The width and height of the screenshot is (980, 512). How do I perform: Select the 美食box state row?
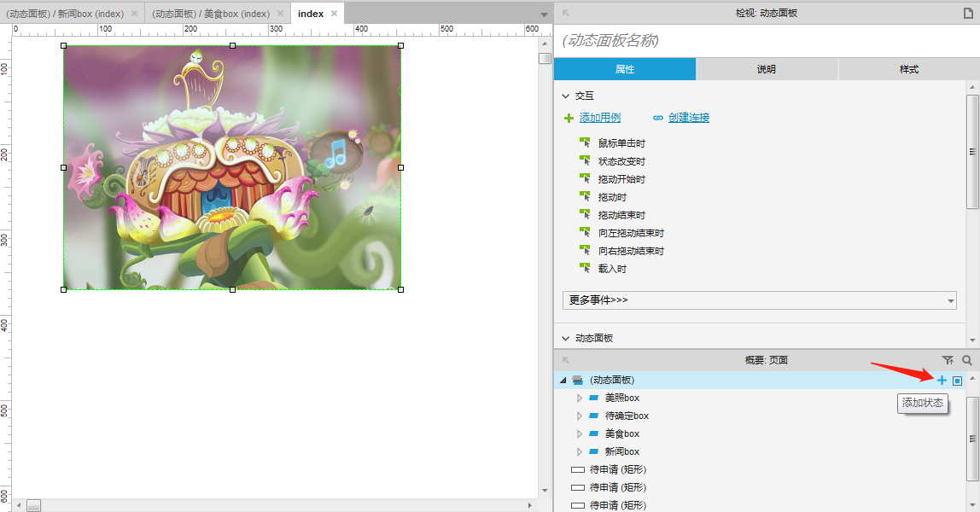point(760,434)
